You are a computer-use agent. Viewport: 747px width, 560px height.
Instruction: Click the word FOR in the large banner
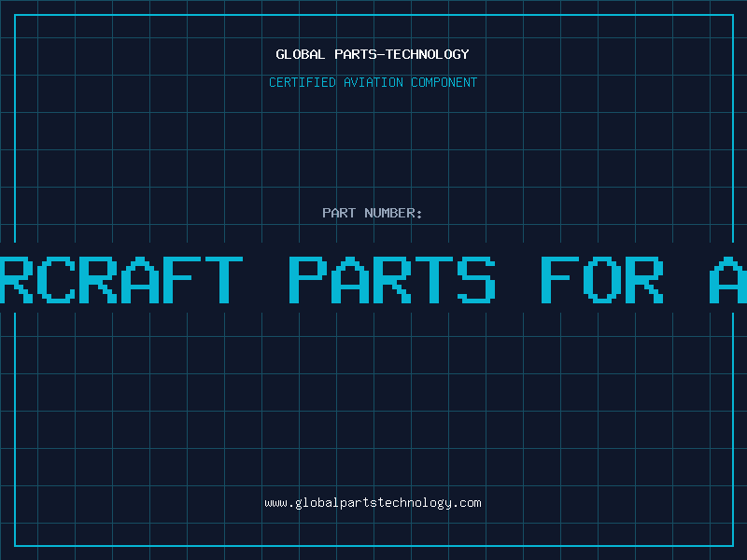point(602,280)
